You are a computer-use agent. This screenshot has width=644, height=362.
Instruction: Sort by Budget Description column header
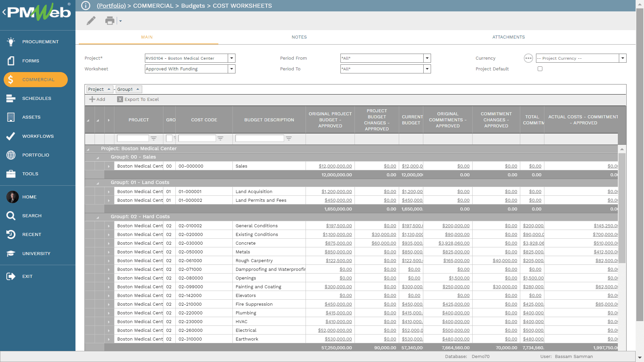click(x=269, y=120)
